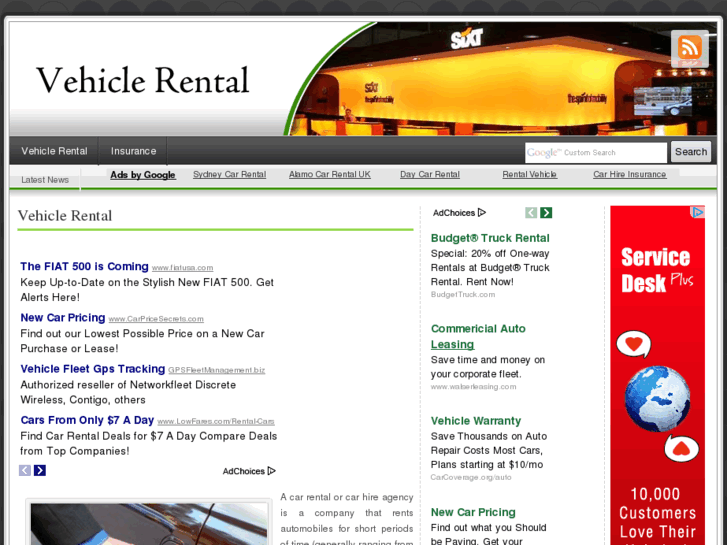Open Vehicle Fleet Gps Tracking ad
This screenshot has height=545, width=727.
pos(93,369)
